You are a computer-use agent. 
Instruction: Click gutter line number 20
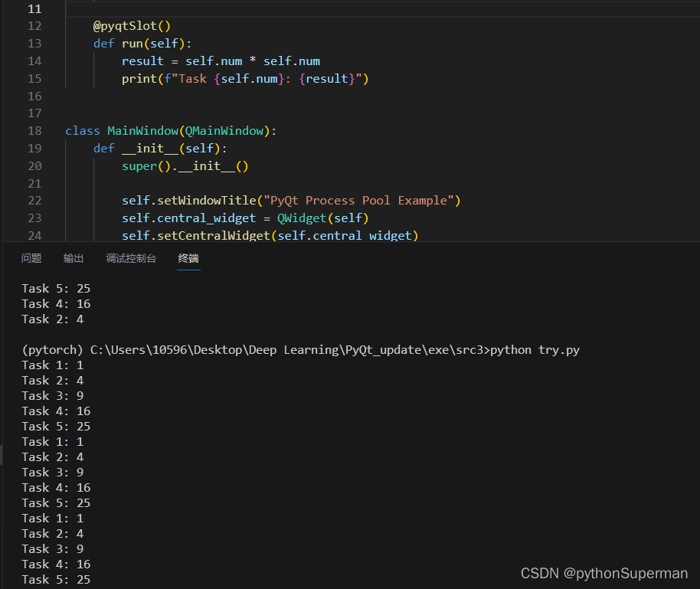click(x=34, y=166)
